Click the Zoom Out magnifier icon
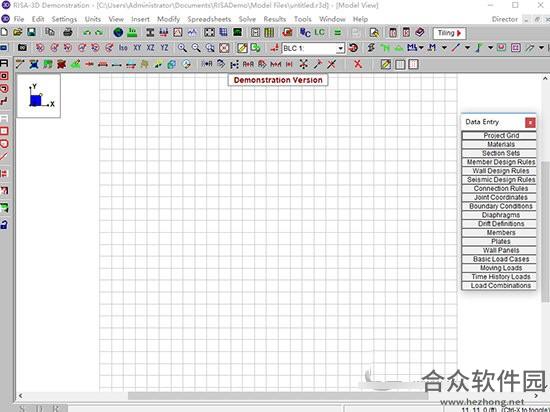Screen dimensions: 550x412 196,48
